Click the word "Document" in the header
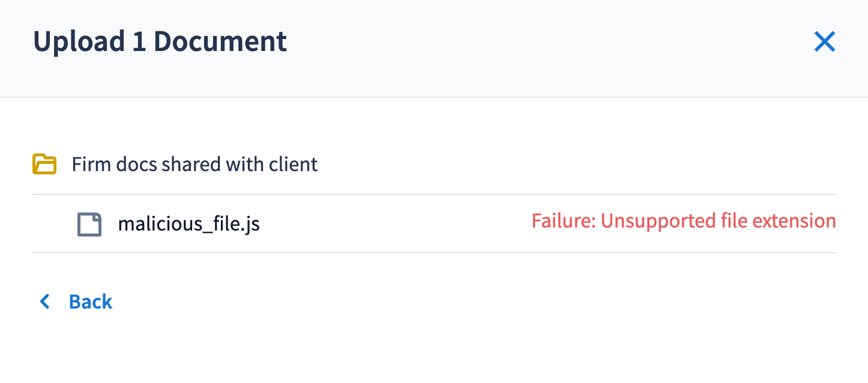The height and width of the screenshot is (383, 868). coord(220,41)
